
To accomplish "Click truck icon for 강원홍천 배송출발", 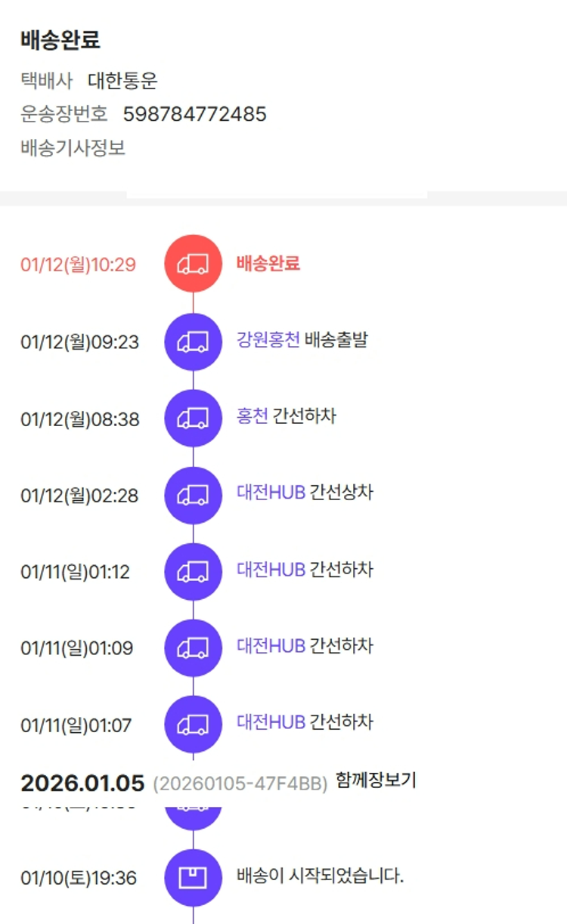I will click(x=193, y=341).
